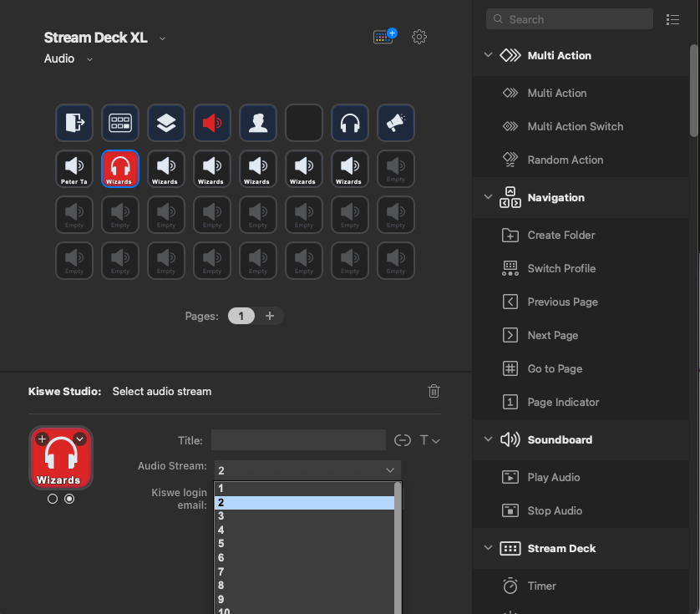Screen dimensions: 700x614
Task: Select the Peter Ta speaker key
Action: pyautogui.click(x=74, y=169)
